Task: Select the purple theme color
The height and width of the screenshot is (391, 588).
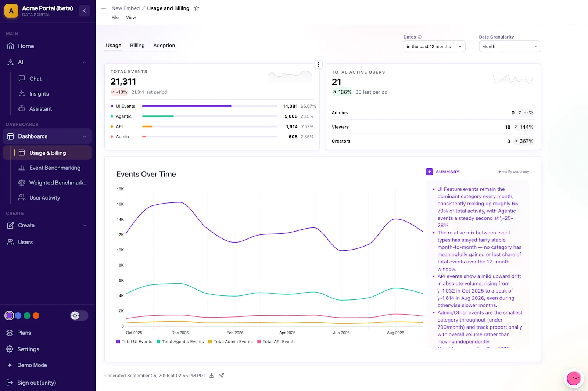Action: coord(9,316)
